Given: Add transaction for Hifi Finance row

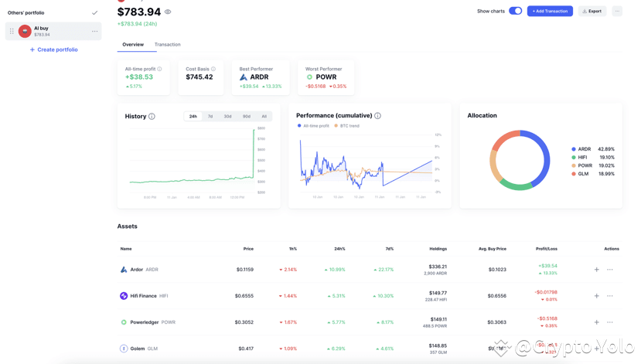Looking at the screenshot, I should (596, 296).
